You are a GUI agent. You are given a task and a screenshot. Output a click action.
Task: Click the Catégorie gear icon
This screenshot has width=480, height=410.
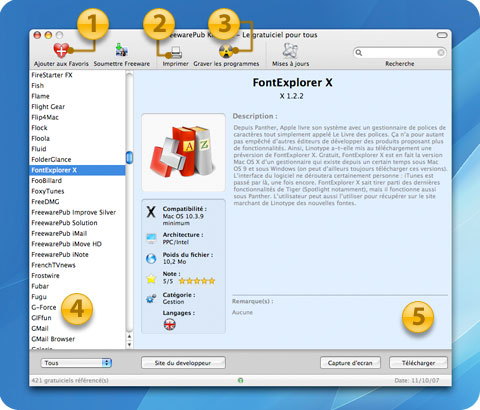[151, 298]
